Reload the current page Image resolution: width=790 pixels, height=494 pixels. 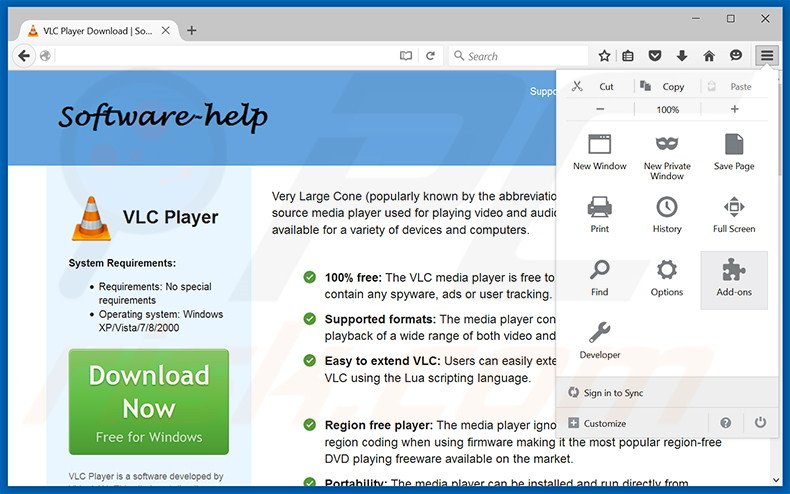pos(430,55)
